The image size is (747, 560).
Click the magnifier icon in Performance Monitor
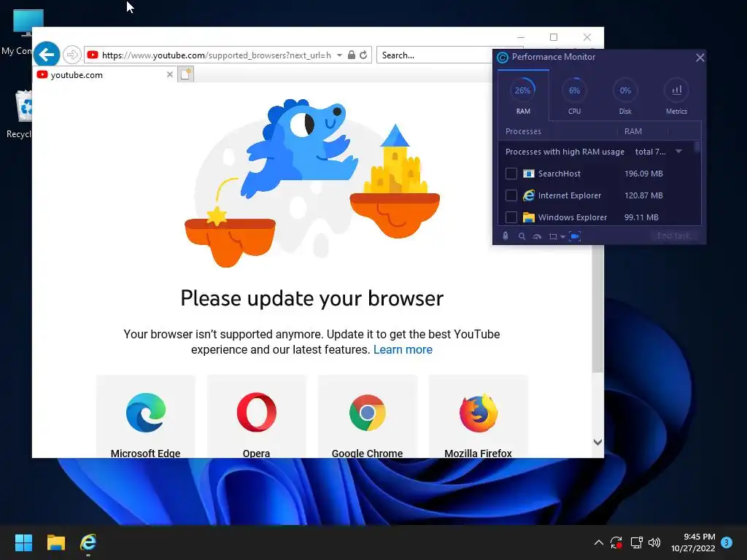point(522,236)
